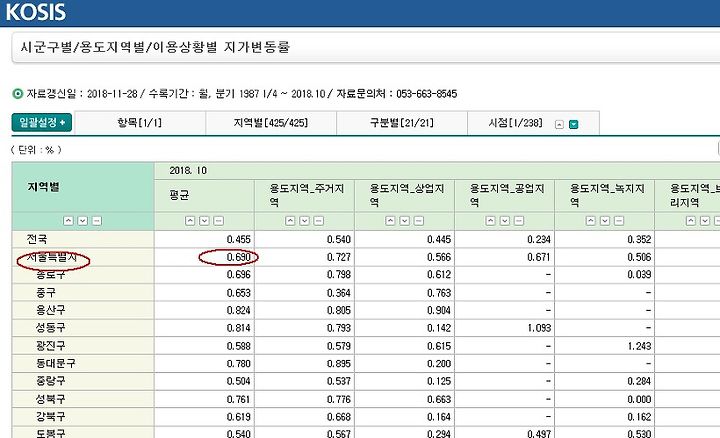Click the 일괄설정 + button
The width and height of the screenshot is (720, 438).
point(42,123)
